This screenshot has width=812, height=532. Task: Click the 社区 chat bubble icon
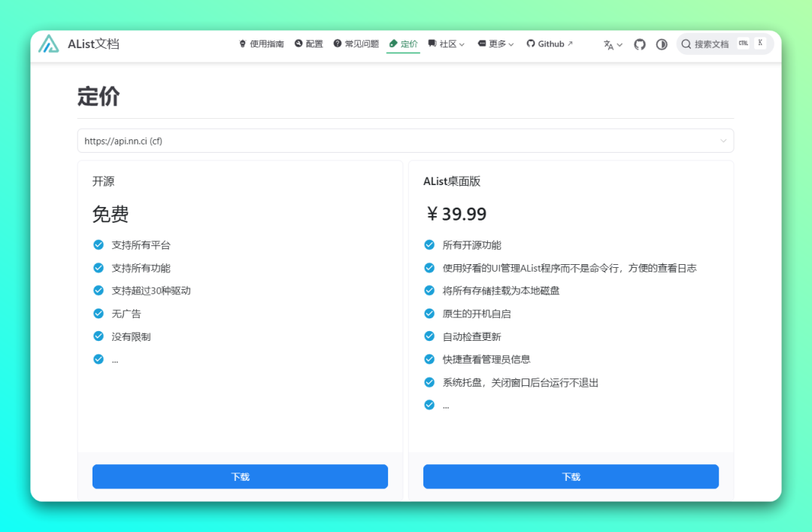coord(432,44)
